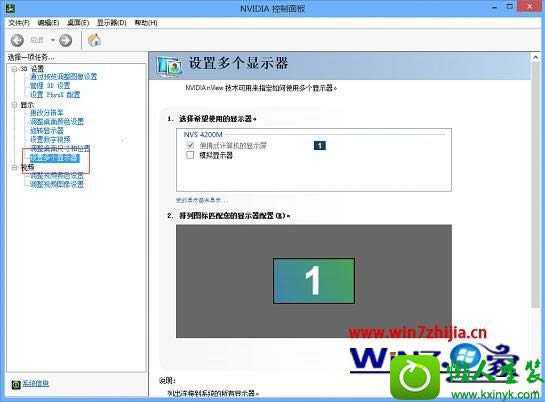Screen dimensions: 545x402
Task: Select 调整桌面颜色设置 in the task tree
Action: [x=57, y=122]
